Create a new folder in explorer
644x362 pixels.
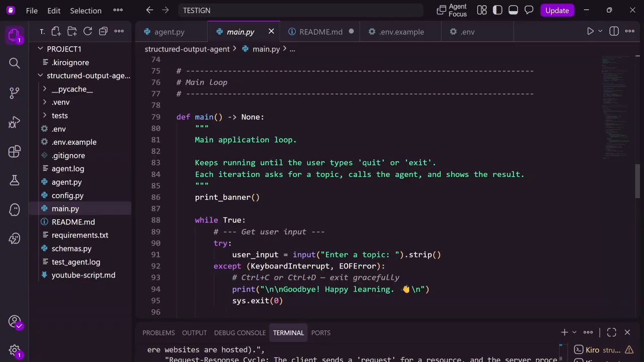point(72,31)
